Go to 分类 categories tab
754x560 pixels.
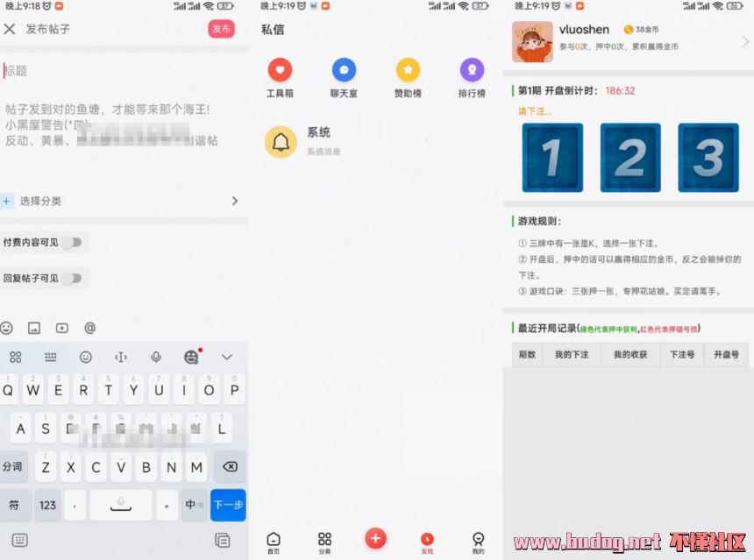(x=324, y=543)
